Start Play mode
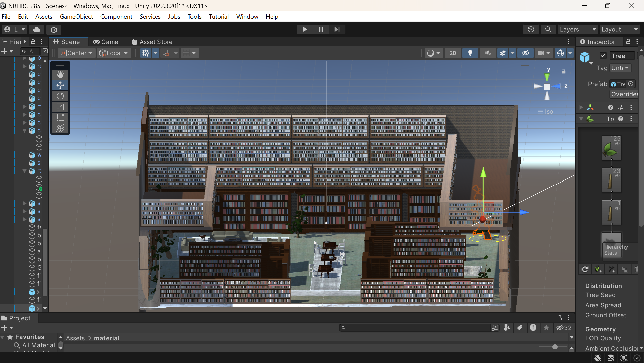This screenshot has width=644, height=363. click(x=305, y=29)
